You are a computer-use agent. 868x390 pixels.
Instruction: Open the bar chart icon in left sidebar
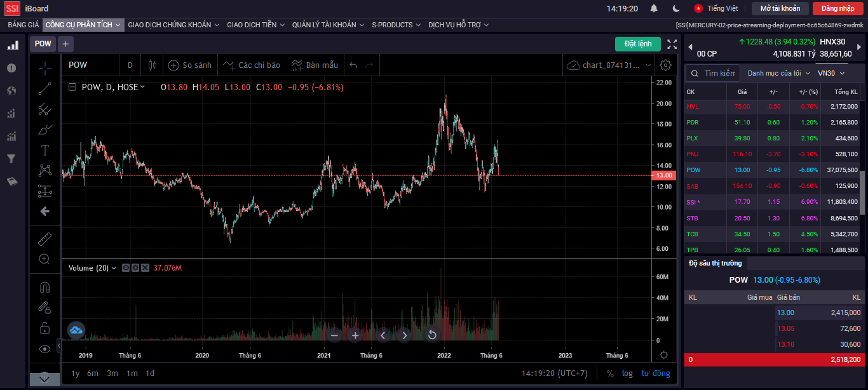pyautogui.click(x=12, y=46)
